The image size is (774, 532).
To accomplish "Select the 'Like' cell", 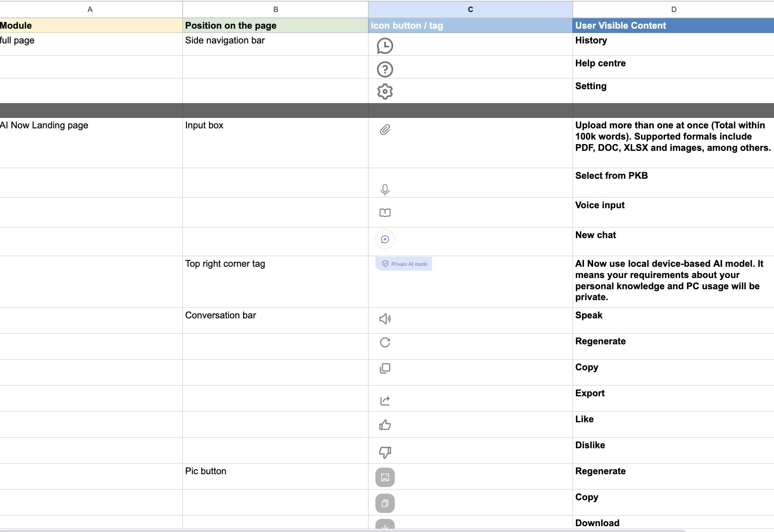I will point(674,425).
